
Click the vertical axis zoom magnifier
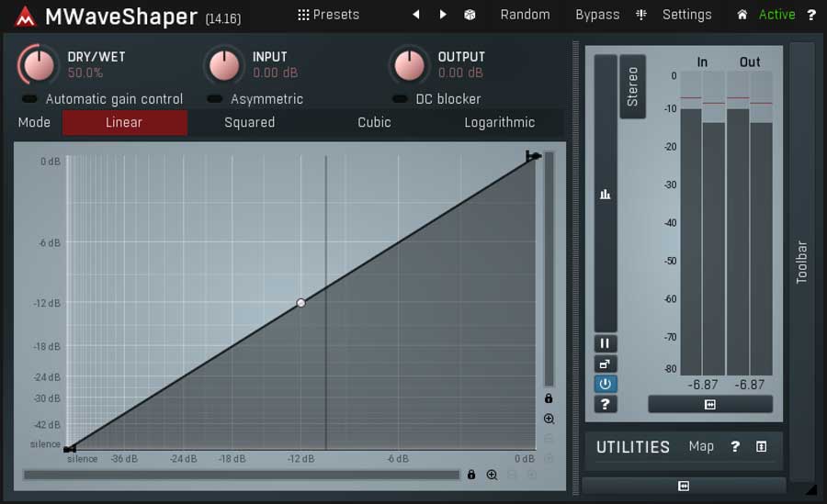pyautogui.click(x=549, y=419)
